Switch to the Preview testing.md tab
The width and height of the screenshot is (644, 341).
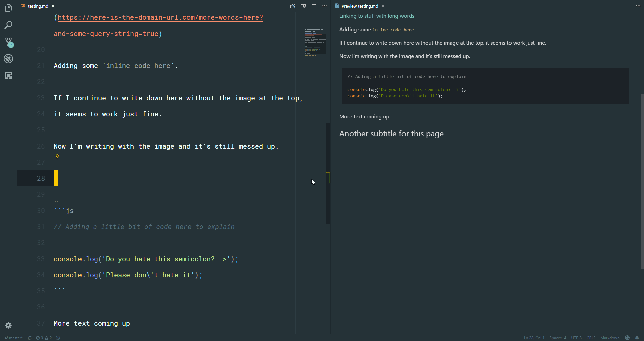coord(360,6)
